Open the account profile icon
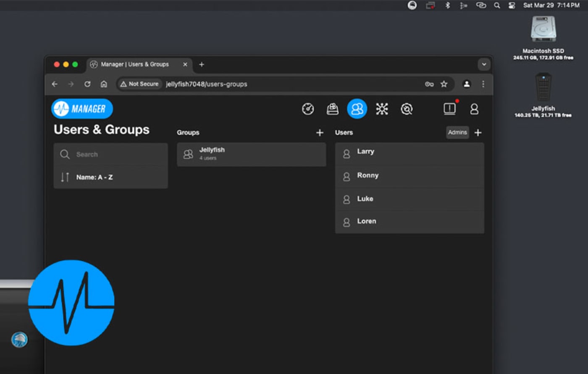This screenshot has width=588, height=374. click(475, 109)
